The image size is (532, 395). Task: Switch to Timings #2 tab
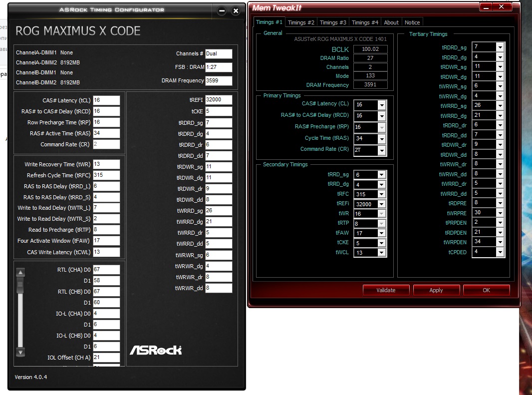[301, 22]
